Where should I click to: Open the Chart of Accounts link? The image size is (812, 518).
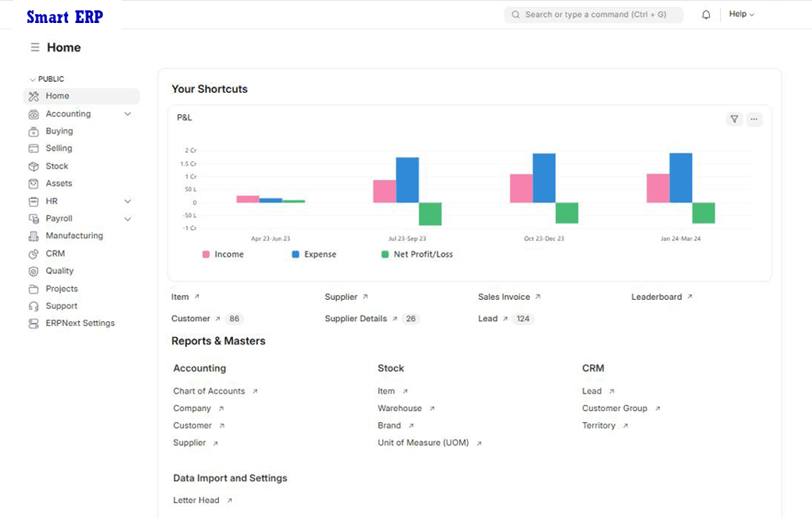pos(209,391)
